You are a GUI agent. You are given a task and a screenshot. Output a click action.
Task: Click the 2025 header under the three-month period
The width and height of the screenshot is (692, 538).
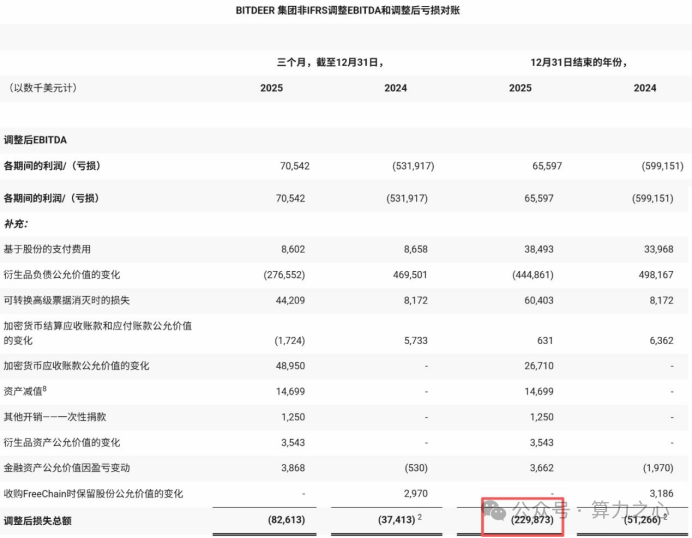click(x=271, y=88)
